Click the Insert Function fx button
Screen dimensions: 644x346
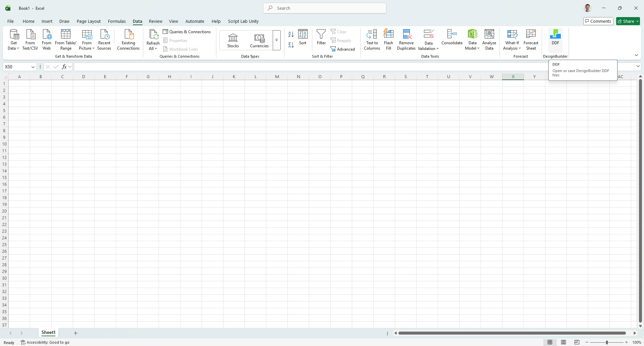coord(64,67)
